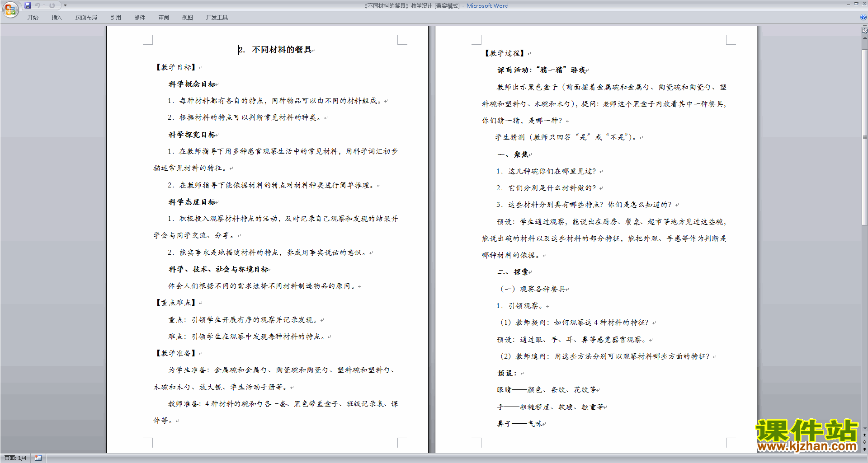868x463 pixels.
Task: Open the 插入 ribbon tab
Action: click(57, 17)
